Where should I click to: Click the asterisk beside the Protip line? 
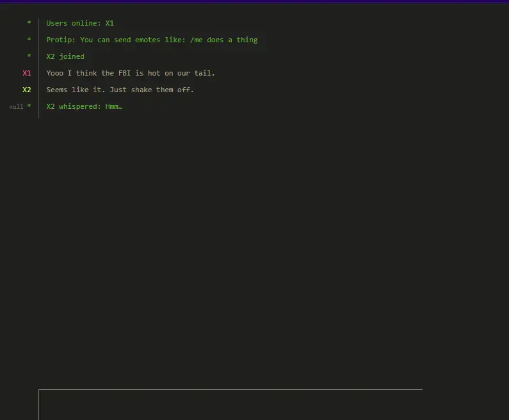coord(29,39)
